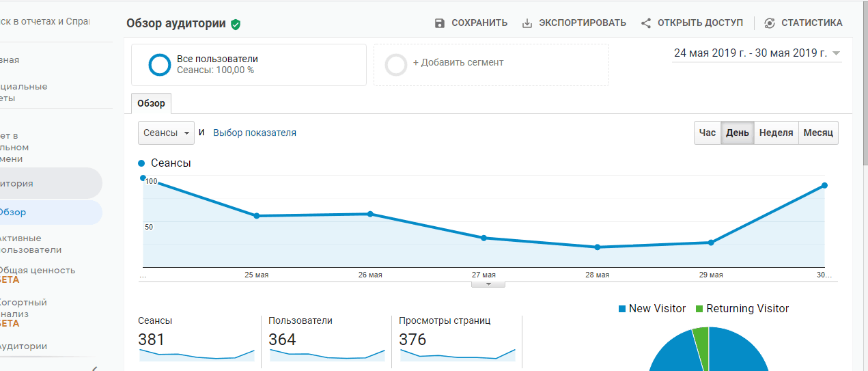
Task: Click the All Users segment circle icon
Action: pyautogui.click(x=159, y=65)
